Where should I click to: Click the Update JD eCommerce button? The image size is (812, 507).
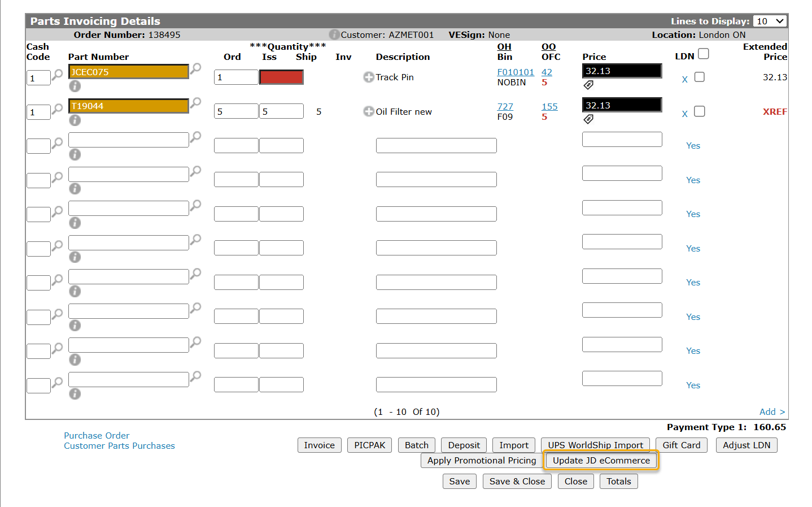pyautogui.click(x=601, y=460)
